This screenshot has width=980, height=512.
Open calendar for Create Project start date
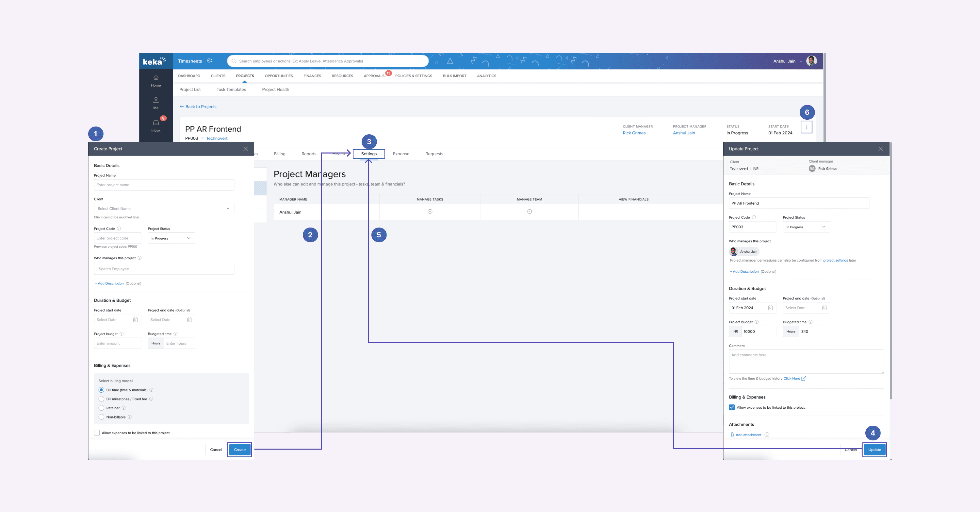coord(135,320)
